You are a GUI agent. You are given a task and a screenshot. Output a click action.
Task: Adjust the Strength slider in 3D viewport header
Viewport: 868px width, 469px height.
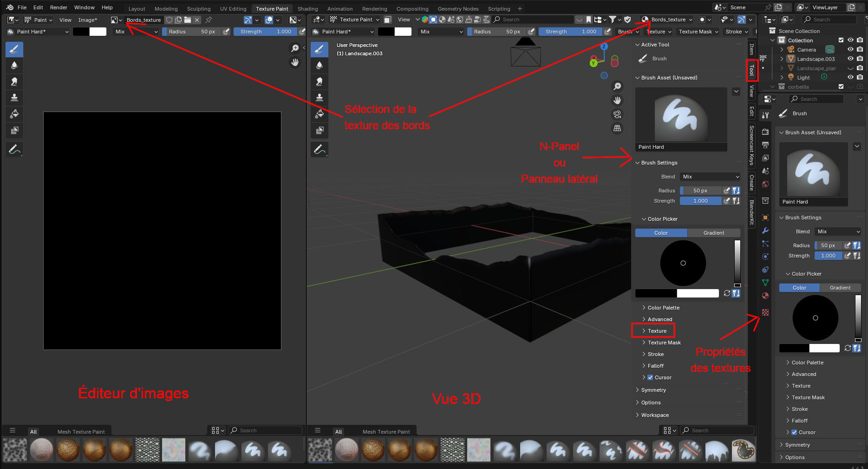571,32
